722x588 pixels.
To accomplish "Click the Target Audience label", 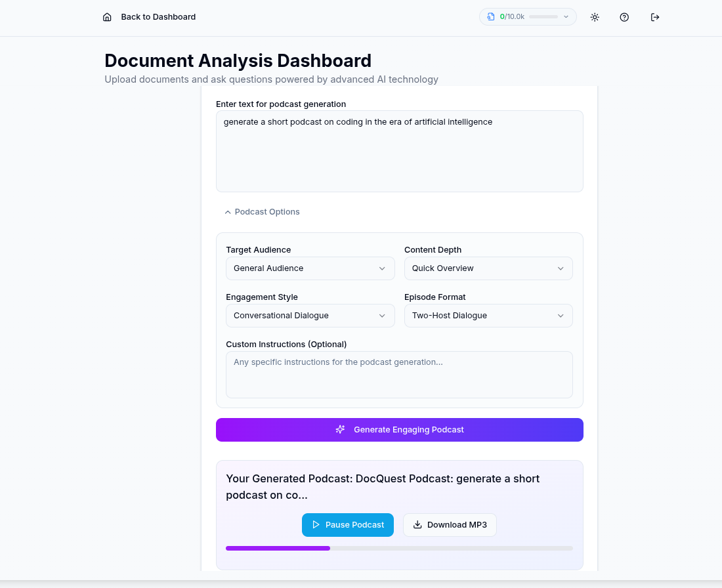I will tap(259, 249).
